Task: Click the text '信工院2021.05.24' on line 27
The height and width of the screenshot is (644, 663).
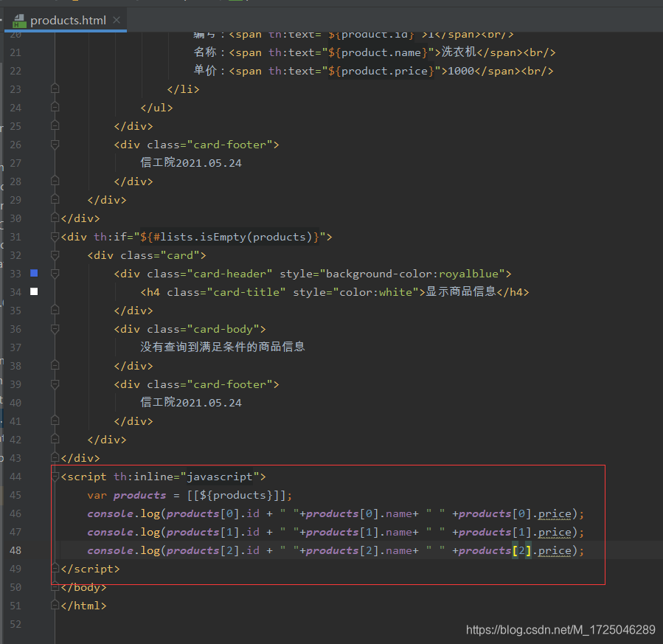Action: click(x=191, y=163)
